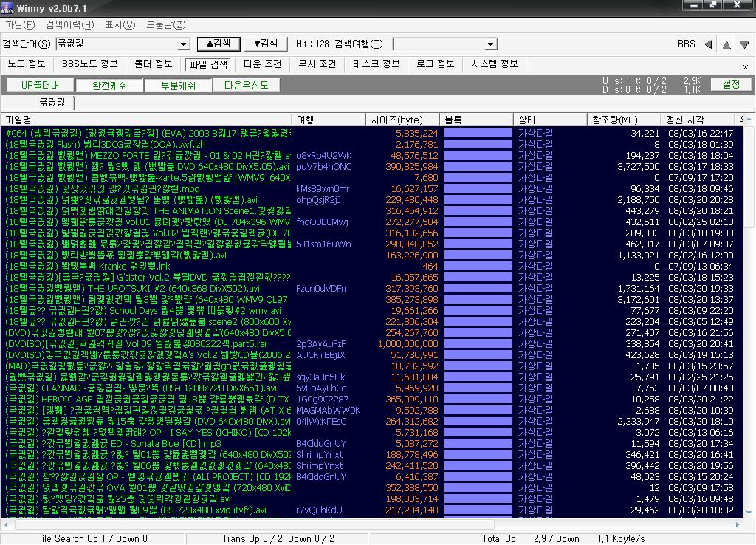The height and width of the screenshot is (545, 756).
Task: Click trip code o8yRp4U2WK
Action: (324, 155)
